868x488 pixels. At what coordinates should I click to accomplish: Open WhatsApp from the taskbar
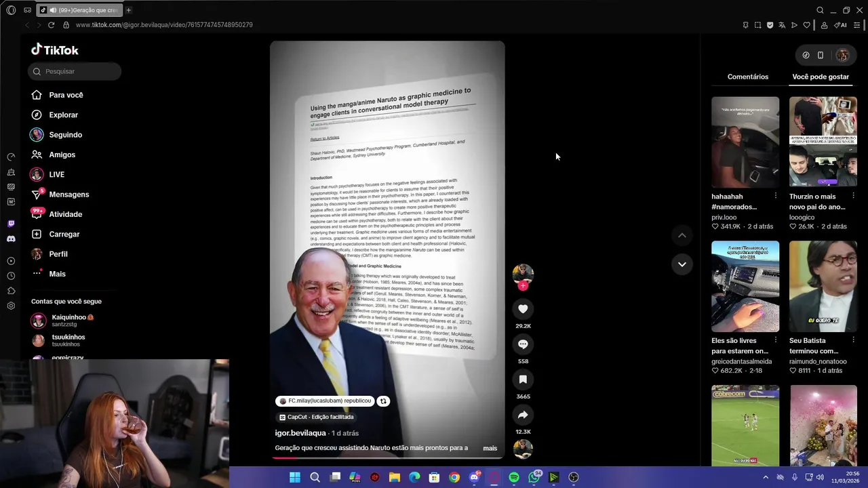pyautogui.click(x=534, y=477)
